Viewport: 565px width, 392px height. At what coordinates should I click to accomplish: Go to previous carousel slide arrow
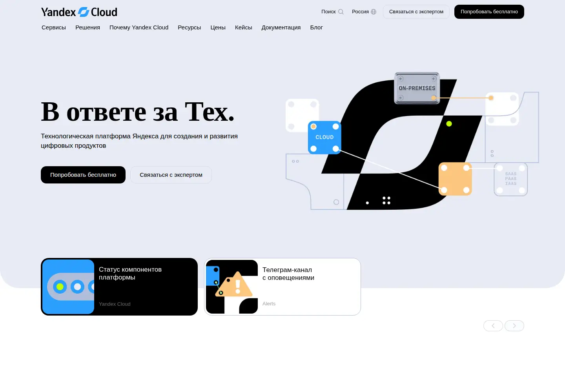[x=493, y=326]
